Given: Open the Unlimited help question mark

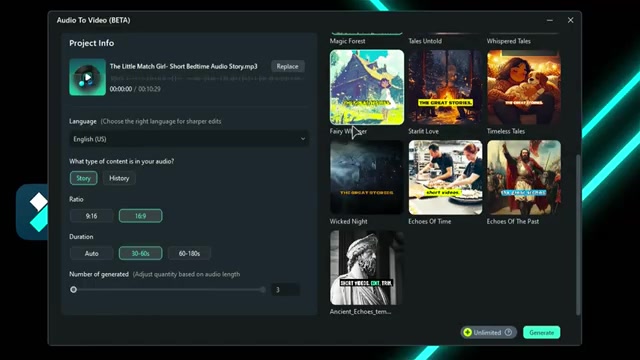Looking at the screenshot, I should point(508,332).
